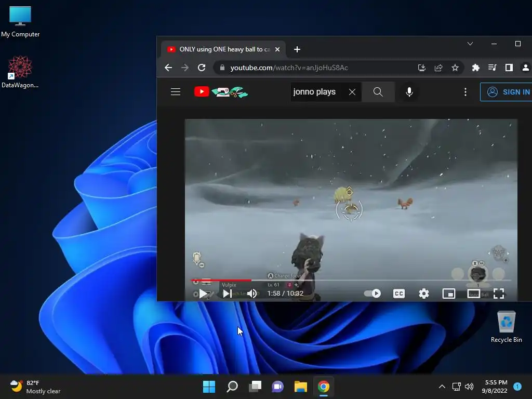Viewport: 532px width, 399px height.
Task: Enter full screen video mode
Action: pos(498,294)
